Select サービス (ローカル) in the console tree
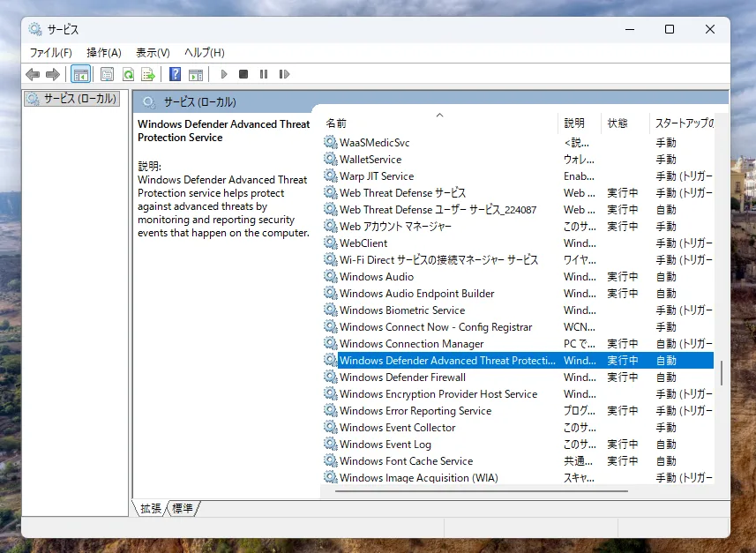This screenshot has height=553, width=756. (x=72, y=99)
